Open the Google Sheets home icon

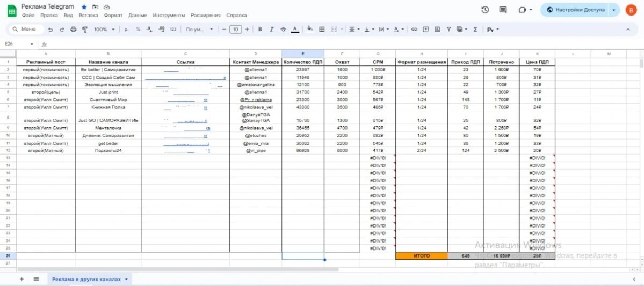coord(12,11)
